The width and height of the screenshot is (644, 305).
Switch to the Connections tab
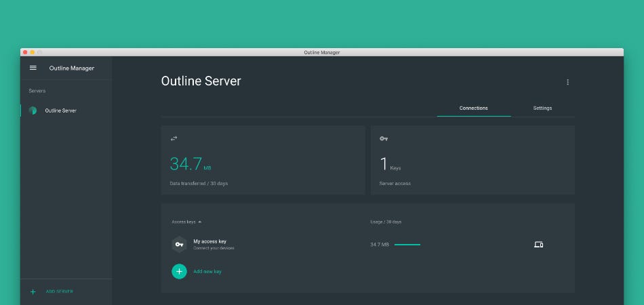(x=474, y=108)
